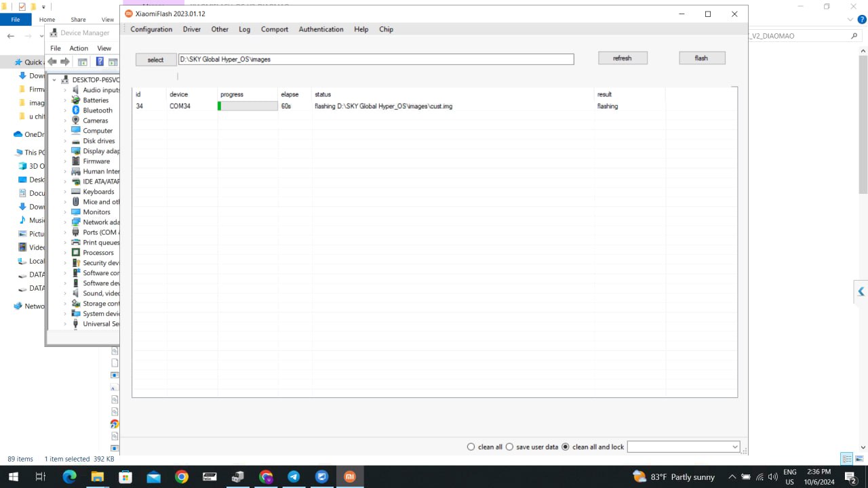The image size is (868, 488).
Task: Open Microsoft Edge from the taskbar
Action: click(69, 477)
